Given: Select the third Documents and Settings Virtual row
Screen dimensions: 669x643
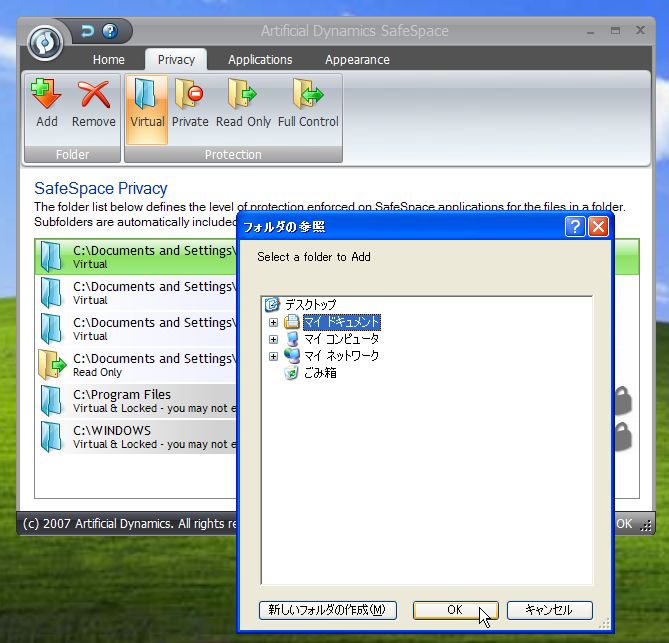Looking at the screenshot, I should (136, 329).
